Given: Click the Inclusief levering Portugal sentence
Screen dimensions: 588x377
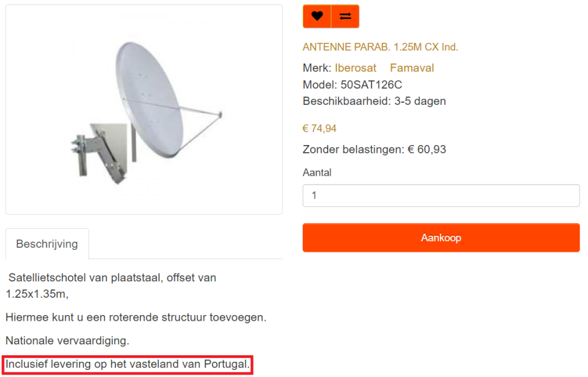Looking at the screenshot, I should [128, 364].
